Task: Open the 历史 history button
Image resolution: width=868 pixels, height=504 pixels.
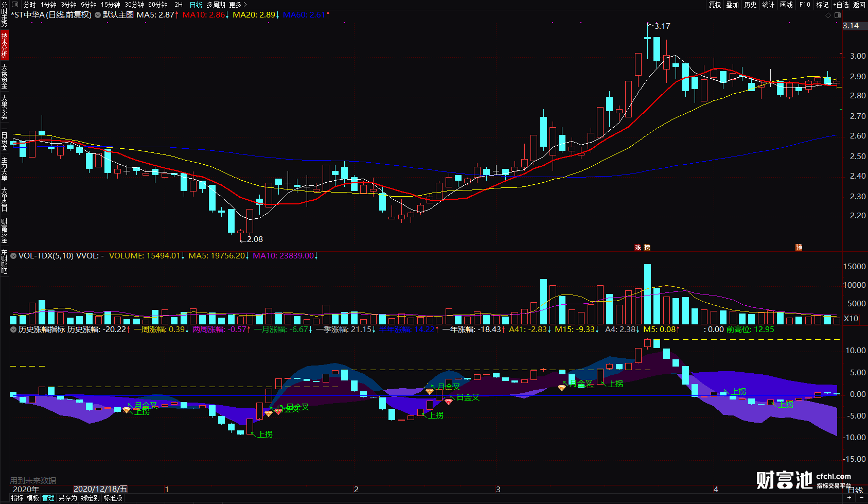Action: pos(750,5)
